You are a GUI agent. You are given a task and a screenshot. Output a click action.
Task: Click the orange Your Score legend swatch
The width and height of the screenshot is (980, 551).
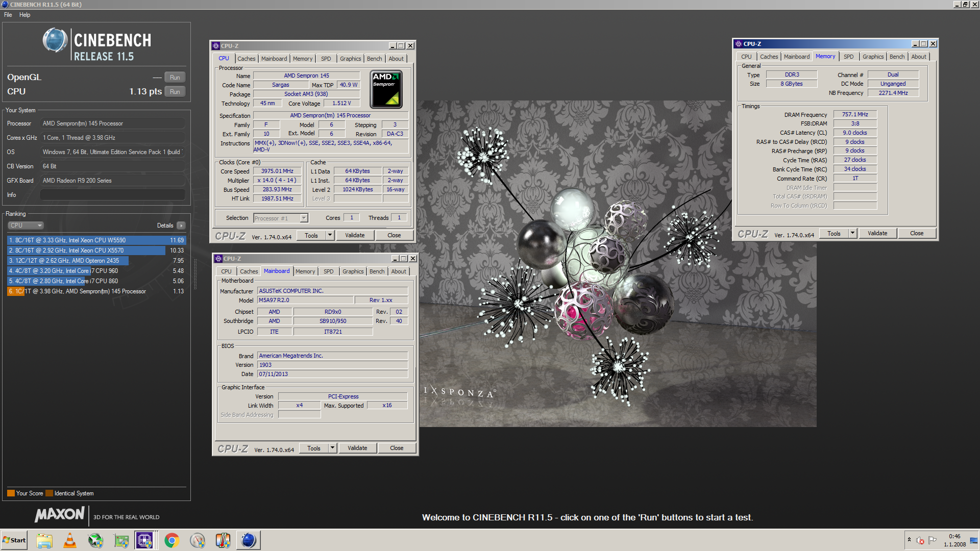click(x=11, y=493)
